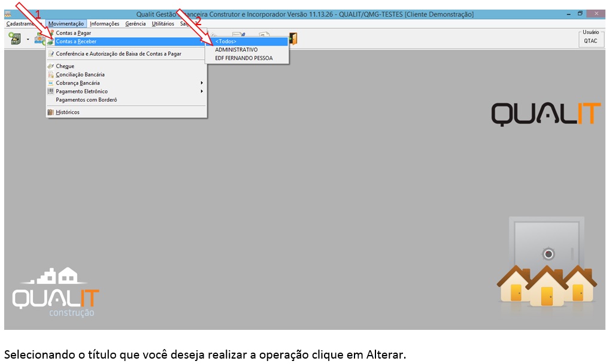Open Conferência e Autorização de Baixa entry
The width and height of the screenshot is (606, 364).
(x=126, y=54)
